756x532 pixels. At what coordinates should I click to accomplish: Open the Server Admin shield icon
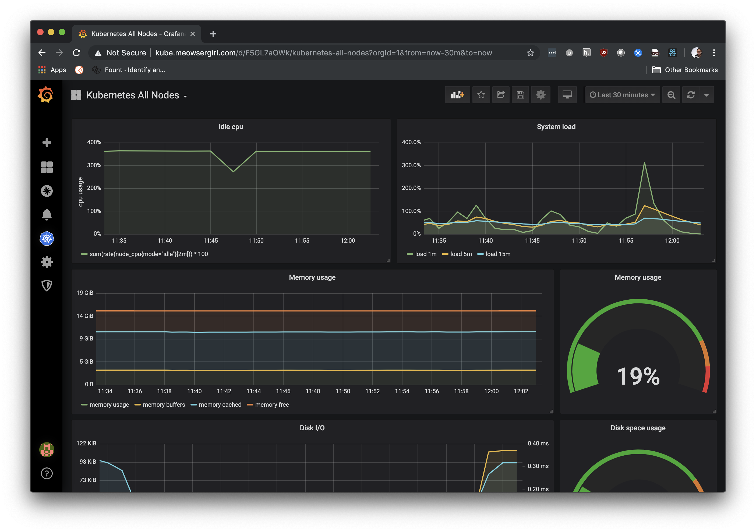coord(47,286)
